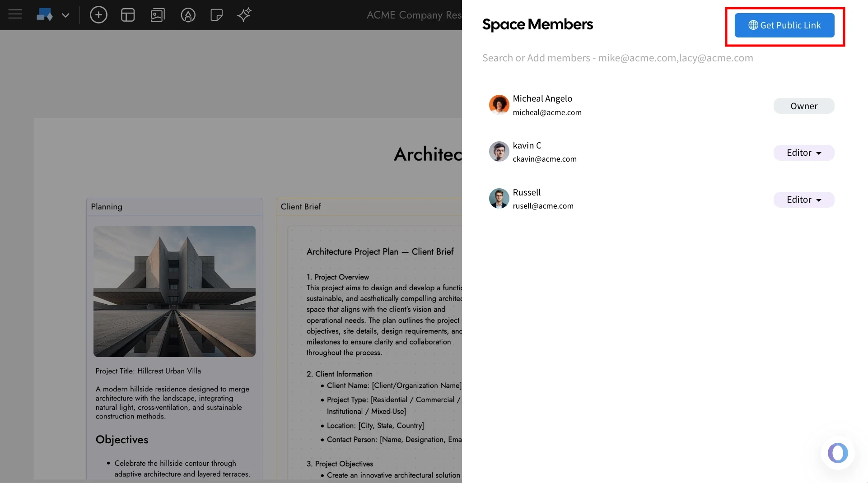Click the Hillcrest Urban Villa building photo
Image resolution: width=868 pixels, height=483 pixels.
coord(174,291)
